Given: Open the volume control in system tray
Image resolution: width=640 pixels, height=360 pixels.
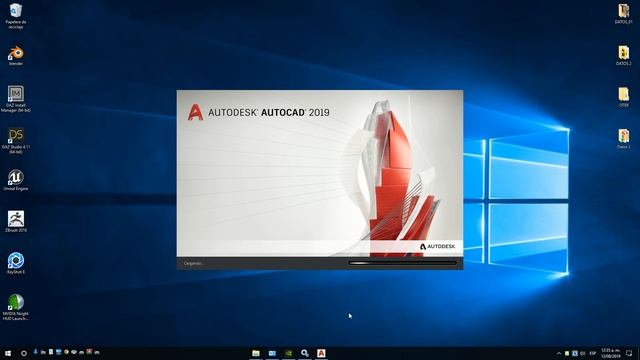Looking at the screenshot, I should (x=583, y=353).
